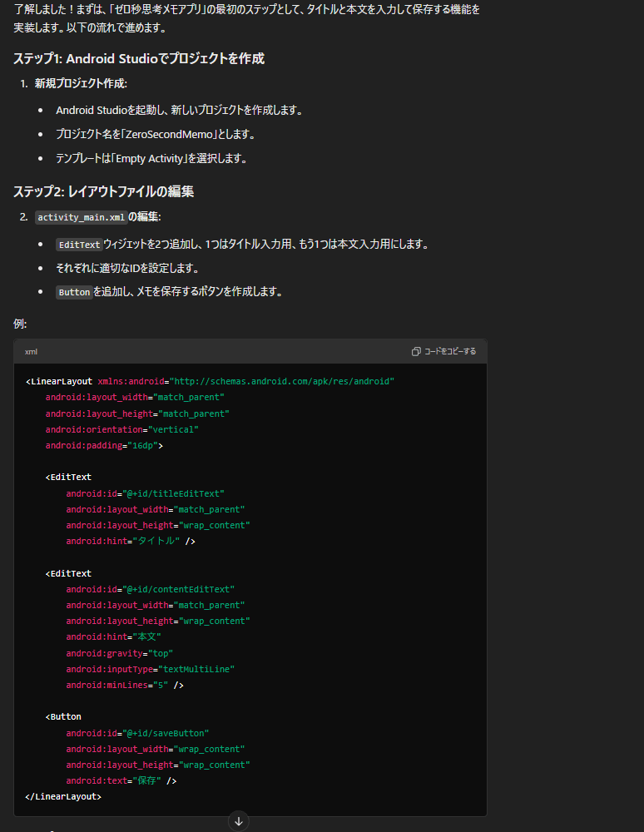Click the bullet mentioning 'Empty Activity' template

pyautogui.click(x=152, y=158)
